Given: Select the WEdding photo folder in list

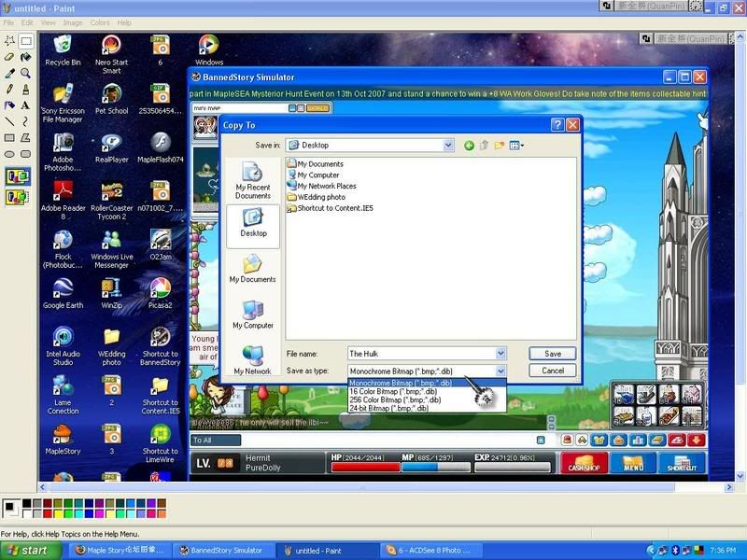Looking at the screenshot, I should (x=317, y=197).
